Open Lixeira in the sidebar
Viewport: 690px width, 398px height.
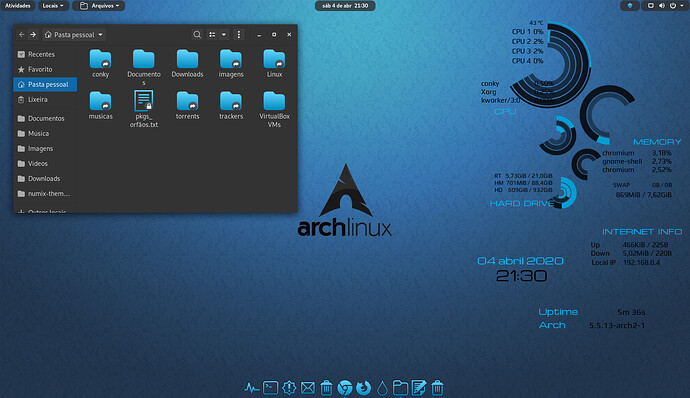pos(45,100)
